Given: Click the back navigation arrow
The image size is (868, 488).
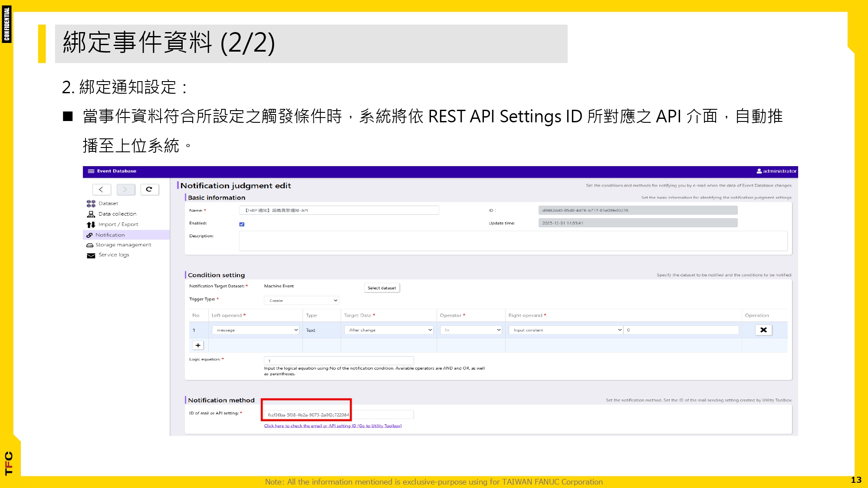Looking at the screenshot, I should [102, 190].
